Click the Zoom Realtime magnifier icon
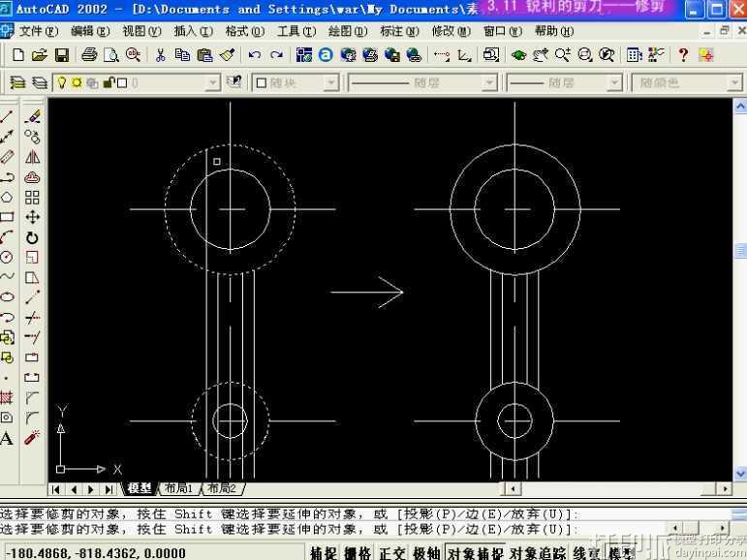This screenshot has height=560, width=747. [563, 55]
